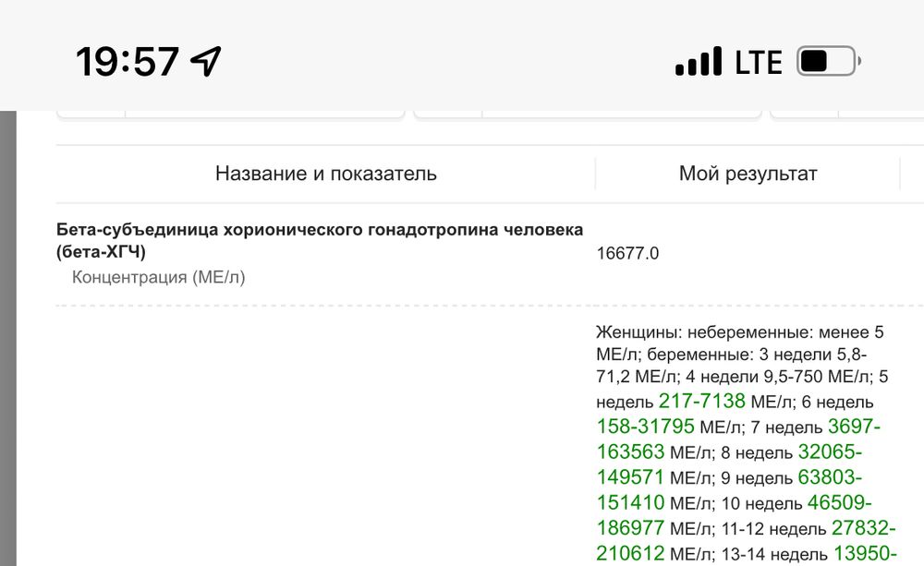Select the Концентрация (МЕ/л) label
Viewport: 924px width, 566px height.
(x=158, y=275)
